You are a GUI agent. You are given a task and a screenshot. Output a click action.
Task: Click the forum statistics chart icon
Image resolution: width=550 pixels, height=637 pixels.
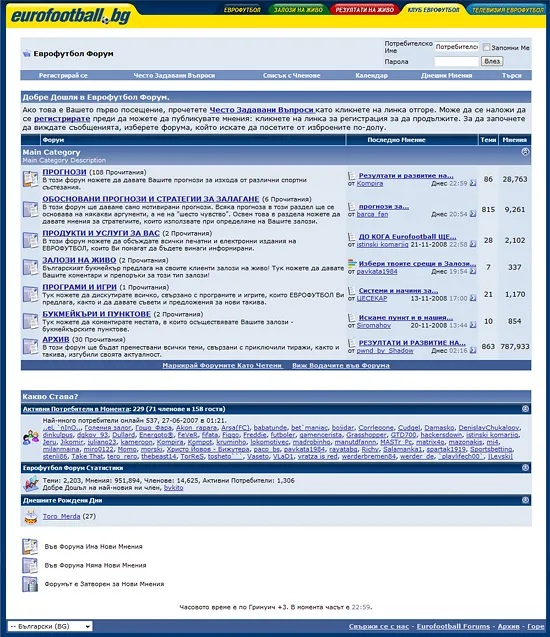point(31,484)
